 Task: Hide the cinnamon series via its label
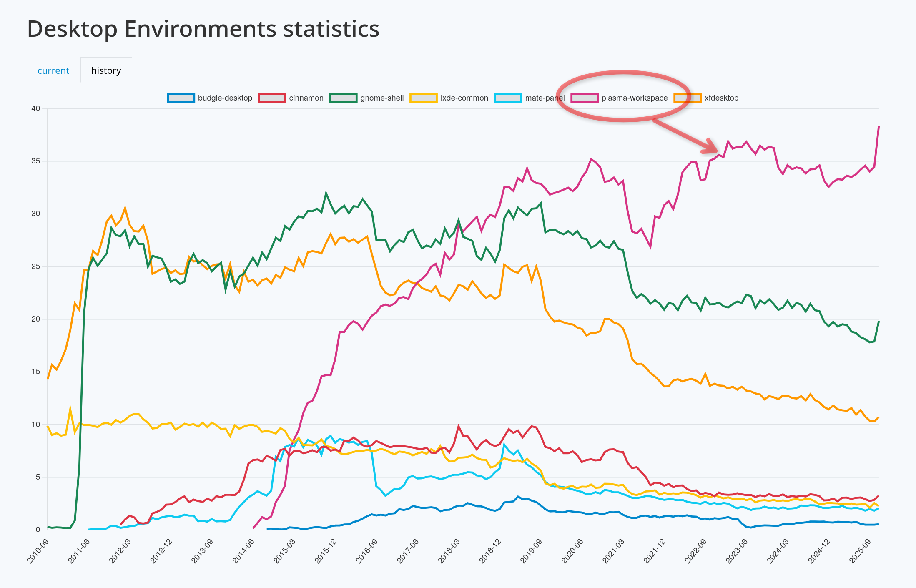point(306,98)
